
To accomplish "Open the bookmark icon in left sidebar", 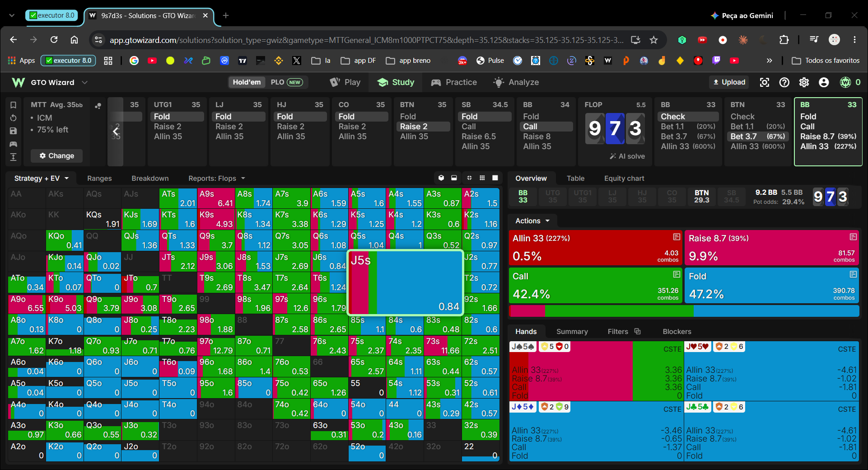I will 14,105.
